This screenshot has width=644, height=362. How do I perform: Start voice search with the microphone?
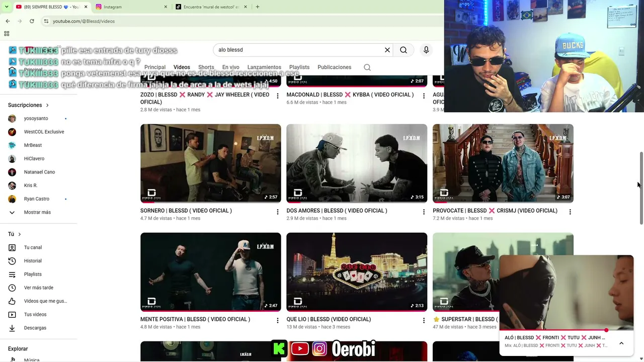426,50
